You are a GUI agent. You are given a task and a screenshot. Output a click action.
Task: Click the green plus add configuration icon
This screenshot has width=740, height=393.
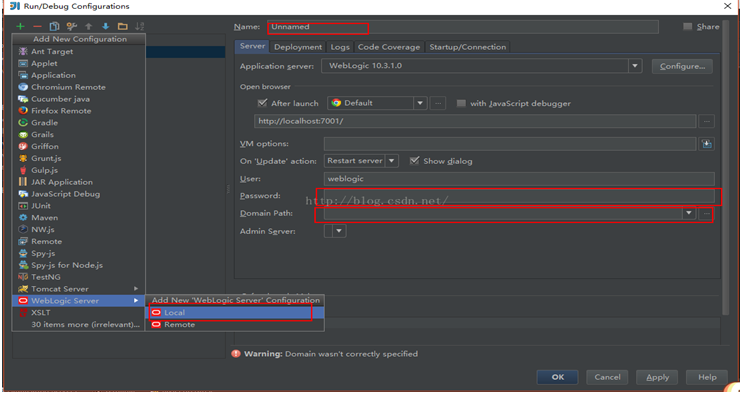pos(20,26)
